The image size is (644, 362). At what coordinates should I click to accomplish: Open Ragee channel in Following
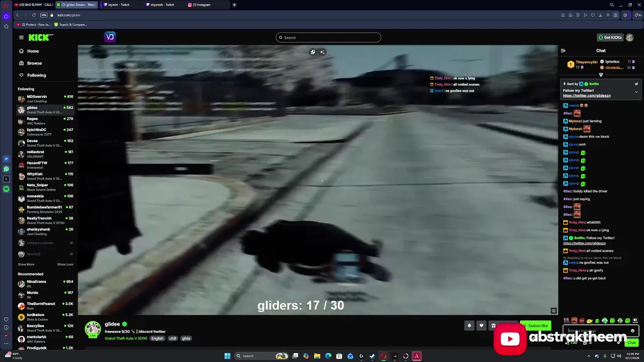point(46,121)
